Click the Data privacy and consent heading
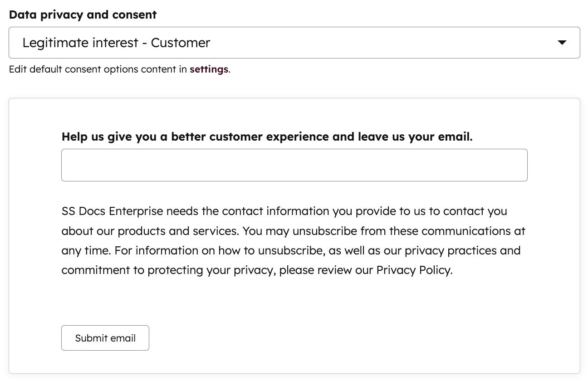588x381 pixels. tap(83, 15)
